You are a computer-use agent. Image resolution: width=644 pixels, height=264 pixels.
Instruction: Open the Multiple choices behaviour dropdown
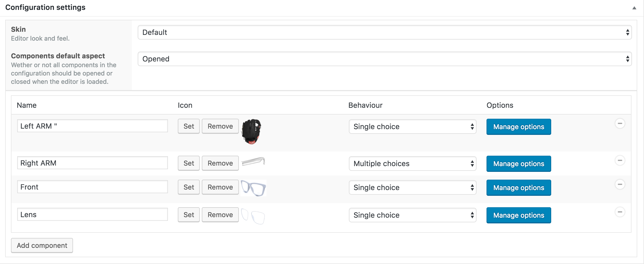pos(412,164)
